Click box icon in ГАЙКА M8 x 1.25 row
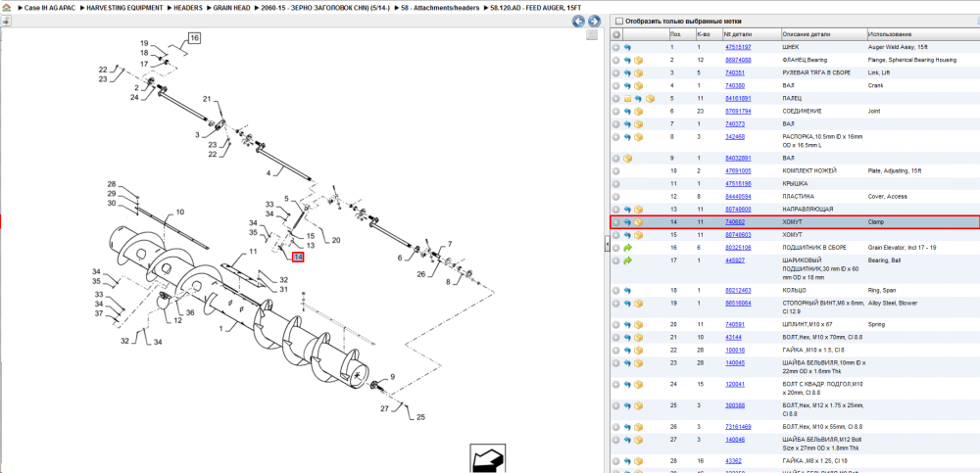 pyautogui.click(x=639, y=461)
